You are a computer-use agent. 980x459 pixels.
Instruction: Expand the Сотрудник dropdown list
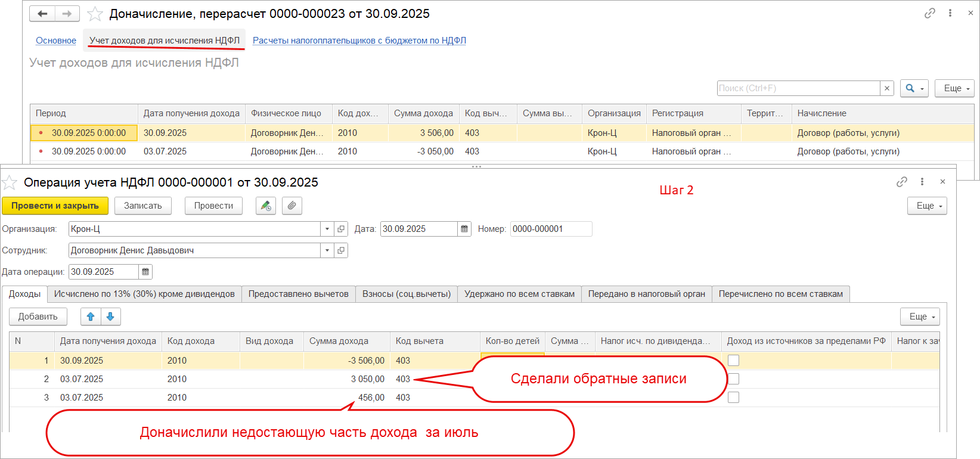(x=327, y=250)
